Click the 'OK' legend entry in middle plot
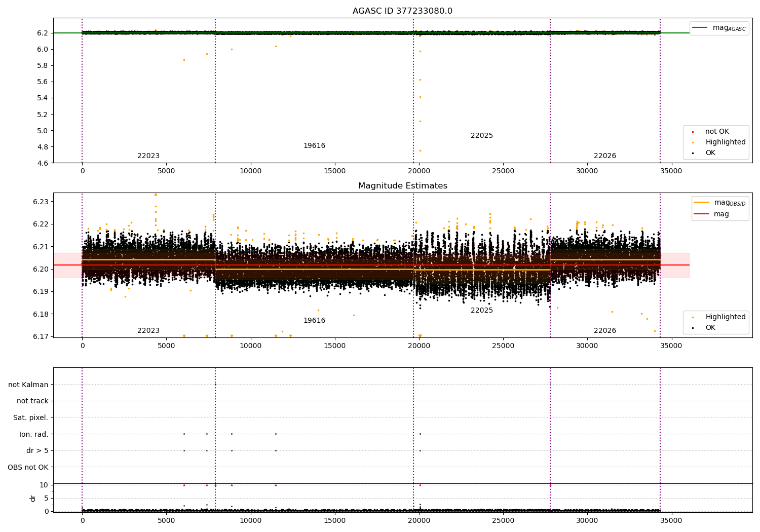 (x=710, y=328)
